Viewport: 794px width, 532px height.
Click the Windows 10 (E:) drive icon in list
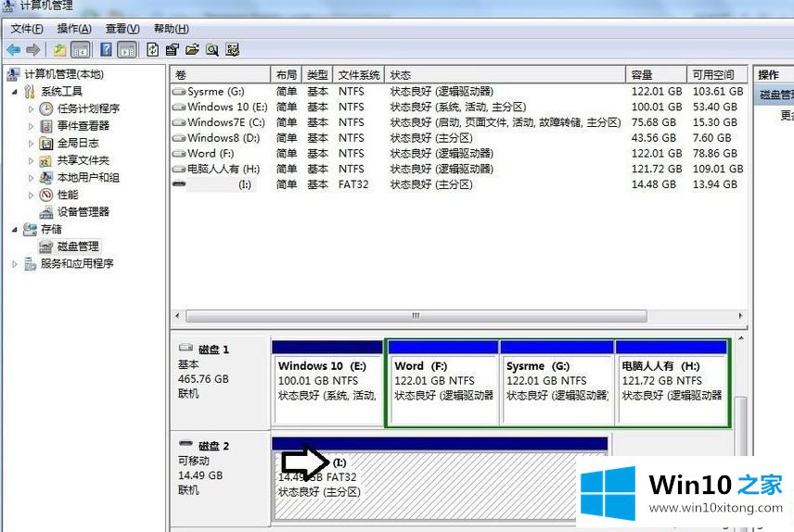pos(179,108)
